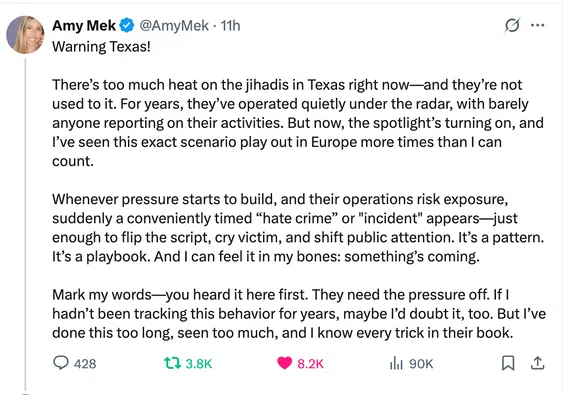Click the 8.2K likes count
Screen dimensions: 568x395
[x=310, y=363]
